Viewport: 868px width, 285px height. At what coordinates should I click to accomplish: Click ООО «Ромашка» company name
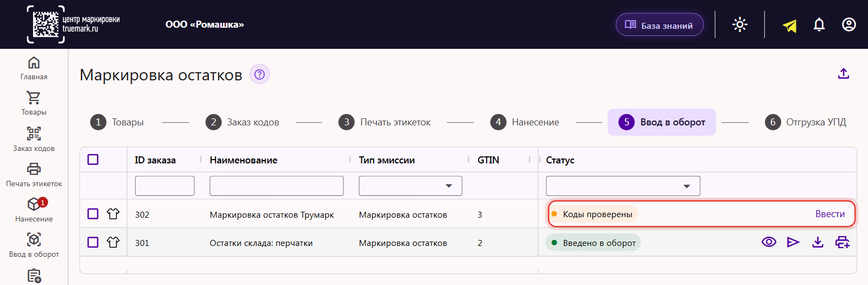coord(205,24)
